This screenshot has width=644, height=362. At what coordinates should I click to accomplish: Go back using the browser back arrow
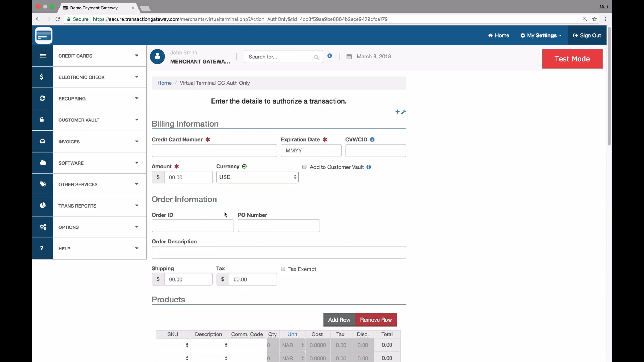(38, 19)
